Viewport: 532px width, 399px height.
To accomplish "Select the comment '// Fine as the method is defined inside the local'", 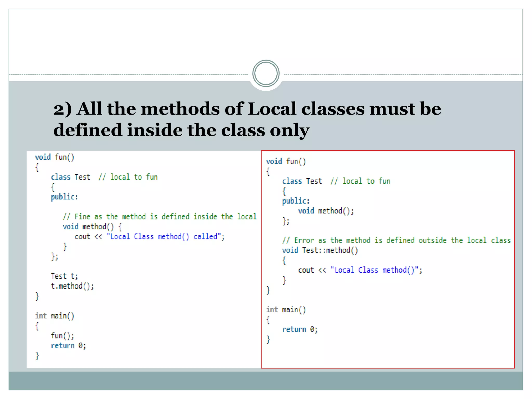I will pyautogui.click(x=159, y=216).
